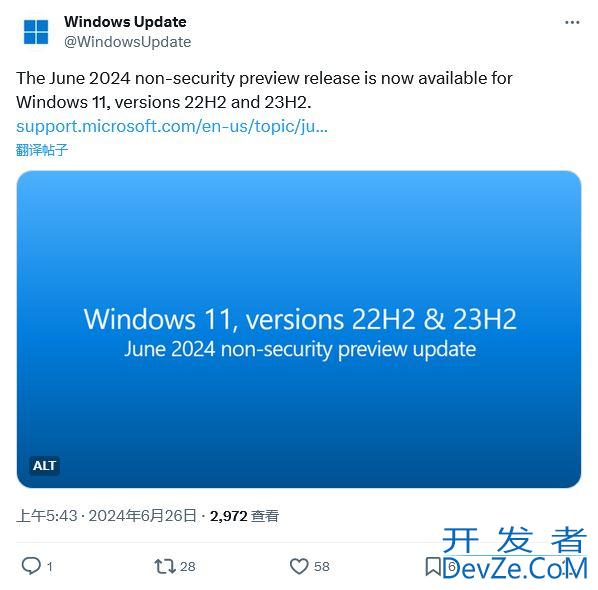Click the DevZe.CoM watermark text
598x590 pixels.
(515, 568)
